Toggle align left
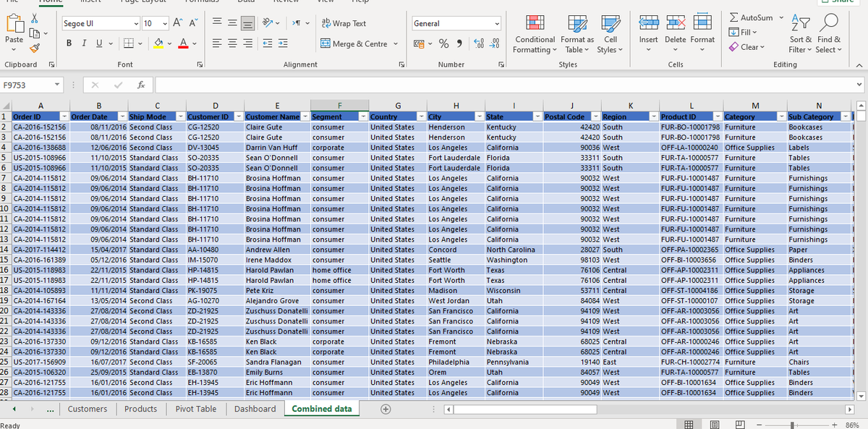Image resolution: width=868 pixels, height=429 pixels. coord(217,44)
